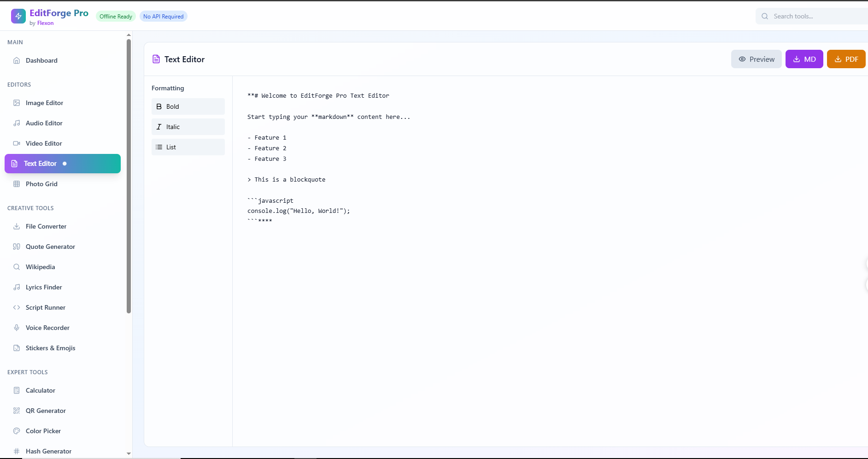Click the Calculator icon in Expert Tools
The height and width of the screenshot is (459, 868).
tap(17, 390)
